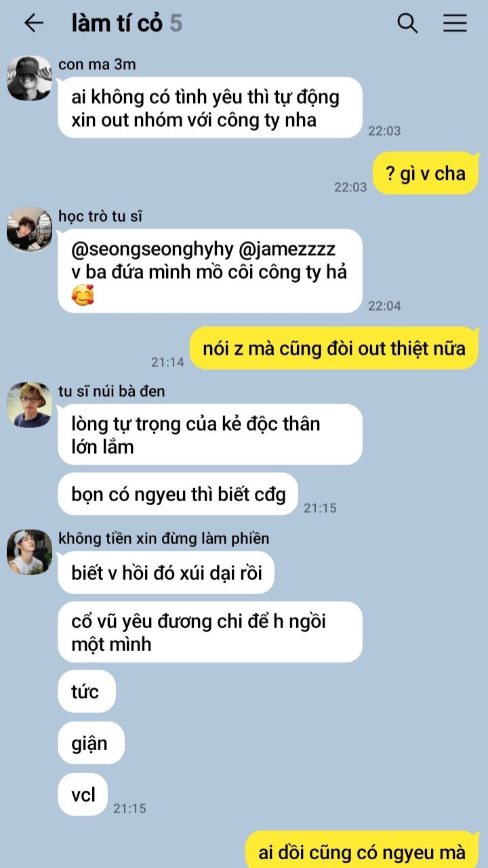
Task: Open the chat search magnifier
Action: coord(407,23)
